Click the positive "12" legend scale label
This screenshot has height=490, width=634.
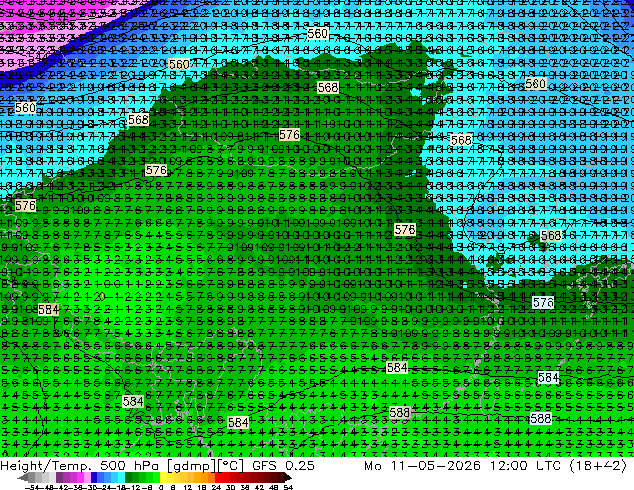(x=187, y=487)
